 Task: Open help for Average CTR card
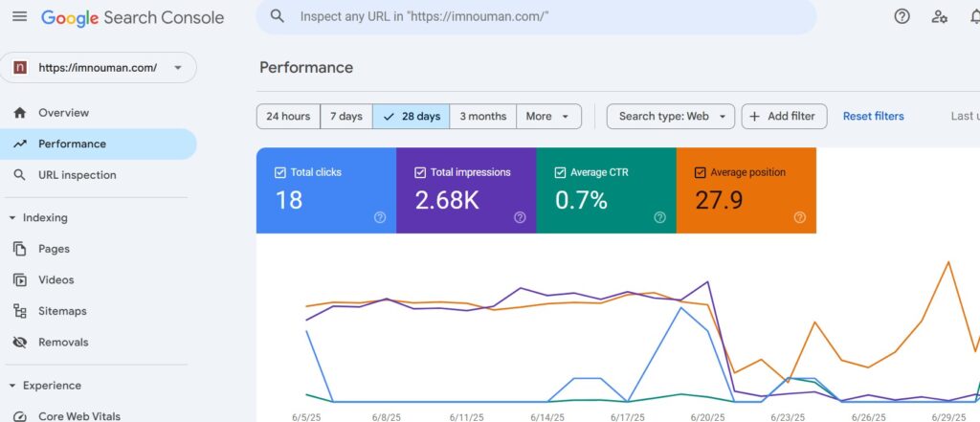tap(659, 217)
